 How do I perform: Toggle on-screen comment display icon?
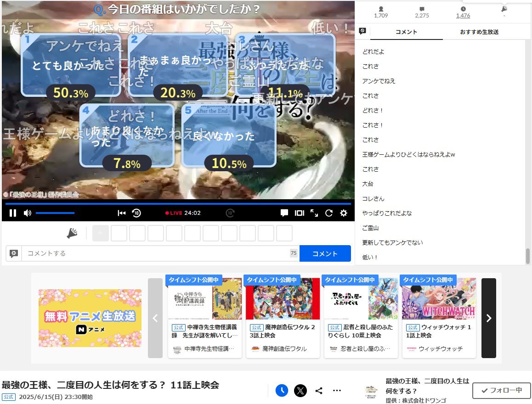[x=284, y=213]
